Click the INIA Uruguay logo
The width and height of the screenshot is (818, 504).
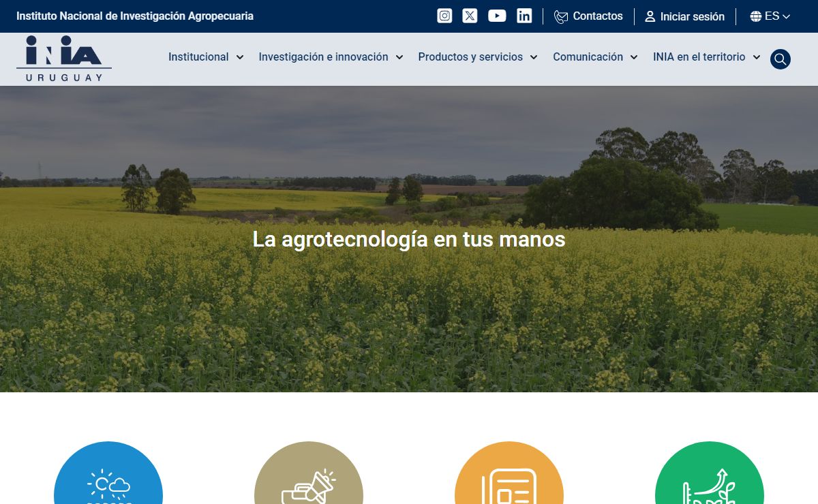pyautogui.click(x=64, y=59)
